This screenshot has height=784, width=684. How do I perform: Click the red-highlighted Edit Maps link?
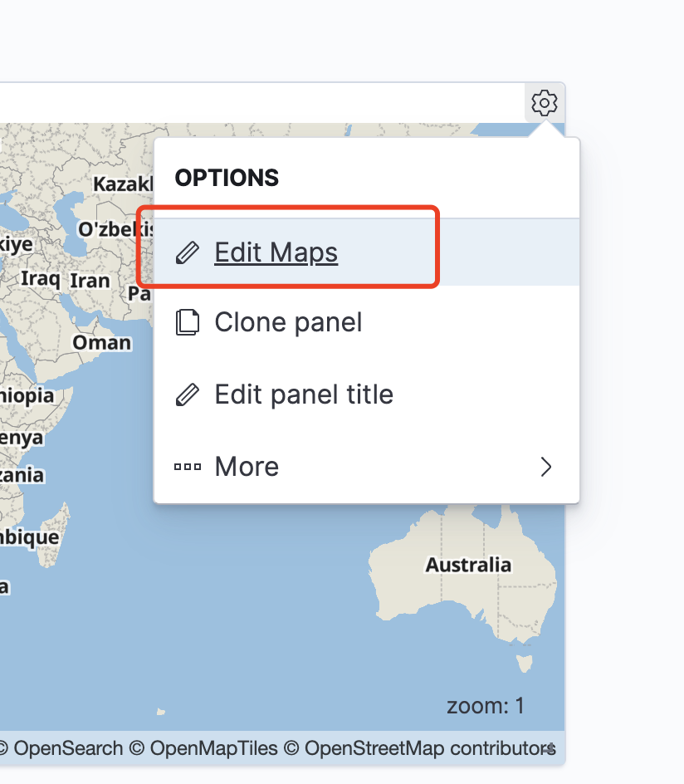(276, 252)
